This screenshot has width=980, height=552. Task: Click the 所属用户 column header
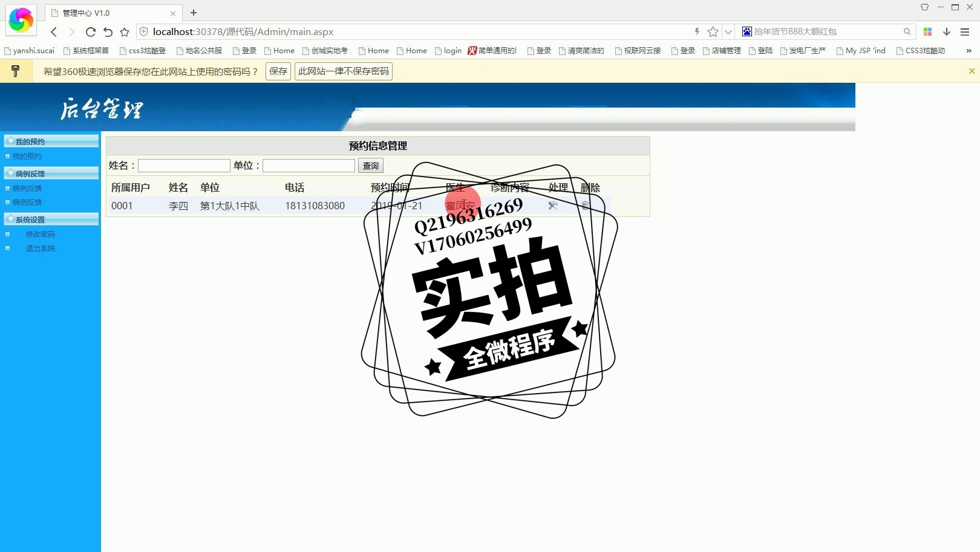click(131, 187)
